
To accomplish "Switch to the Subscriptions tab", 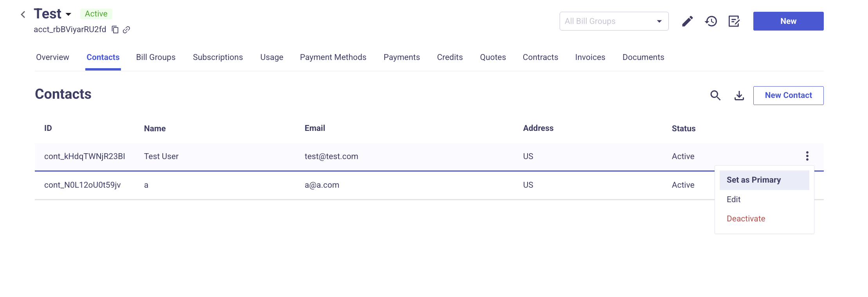I will pos(218,57).
